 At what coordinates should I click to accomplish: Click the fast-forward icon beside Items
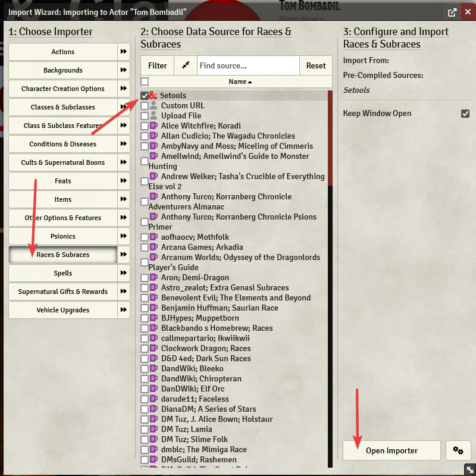[124, 199]
